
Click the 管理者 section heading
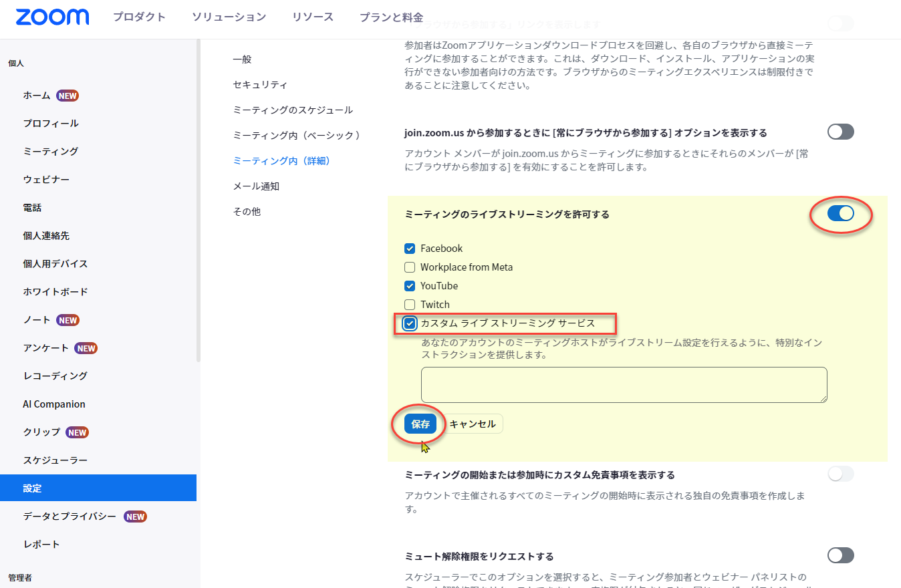coord(20,577)
